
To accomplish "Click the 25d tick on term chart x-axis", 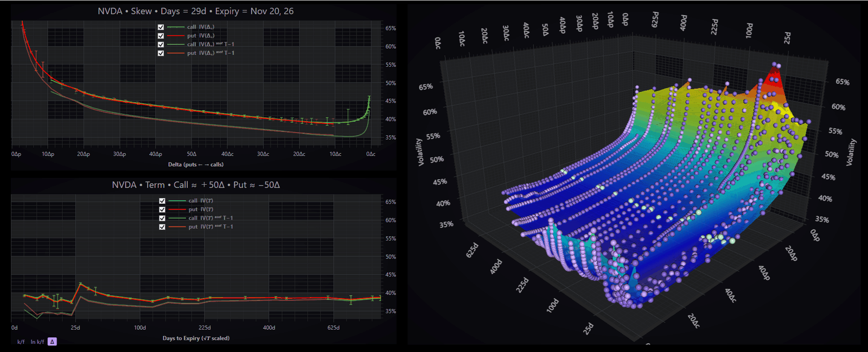I will [x=75, y=328].
